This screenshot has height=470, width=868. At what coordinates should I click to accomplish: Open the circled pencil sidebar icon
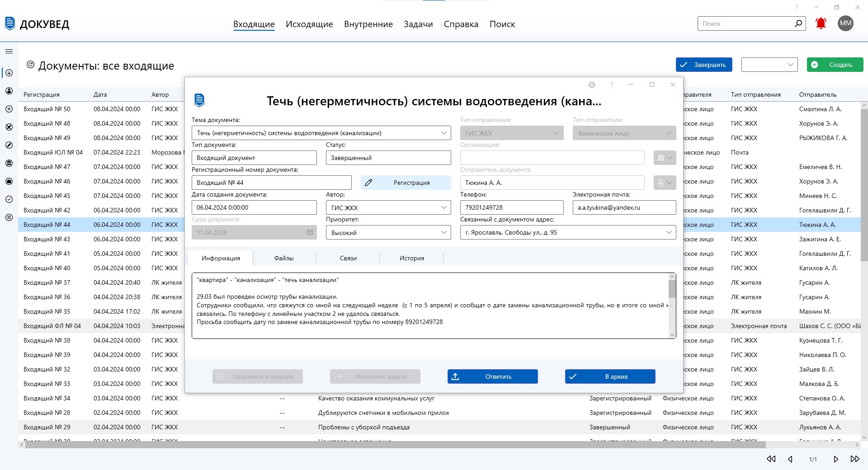click(9, 145)
